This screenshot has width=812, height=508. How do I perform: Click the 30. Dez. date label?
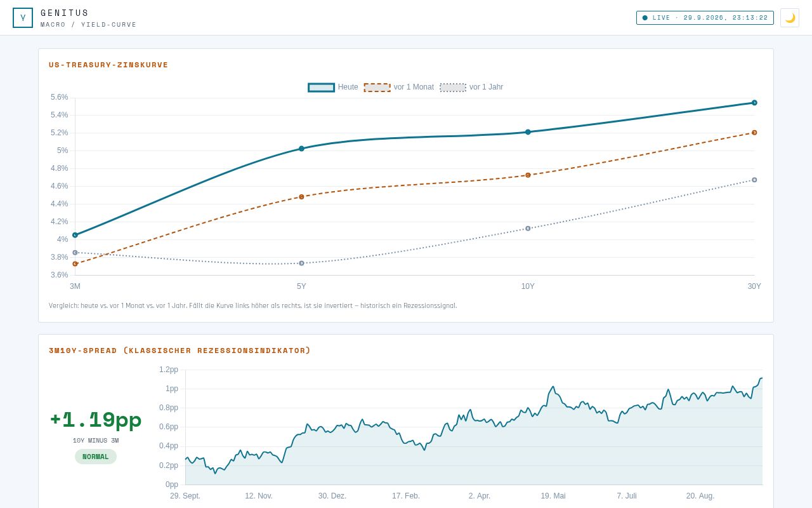tap(332, 496)
